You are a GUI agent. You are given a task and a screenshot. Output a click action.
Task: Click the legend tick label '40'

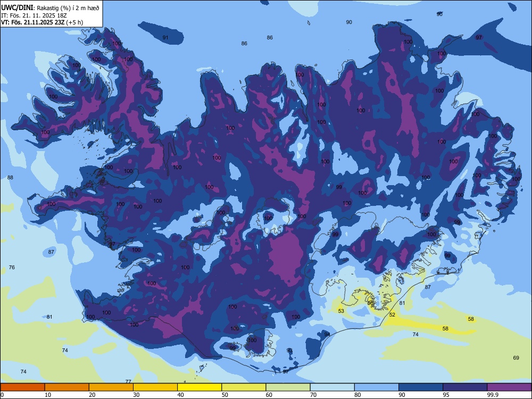[x=181, y=395]
